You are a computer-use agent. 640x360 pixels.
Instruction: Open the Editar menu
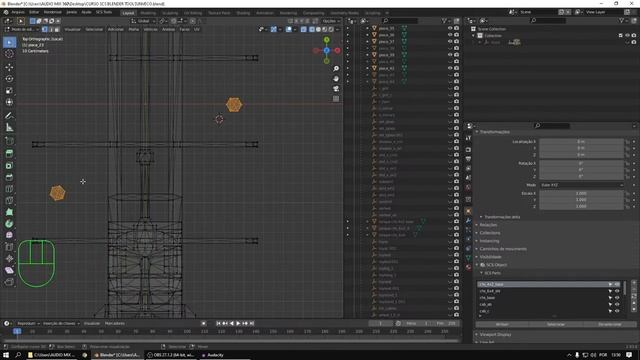tap(34, 12)
